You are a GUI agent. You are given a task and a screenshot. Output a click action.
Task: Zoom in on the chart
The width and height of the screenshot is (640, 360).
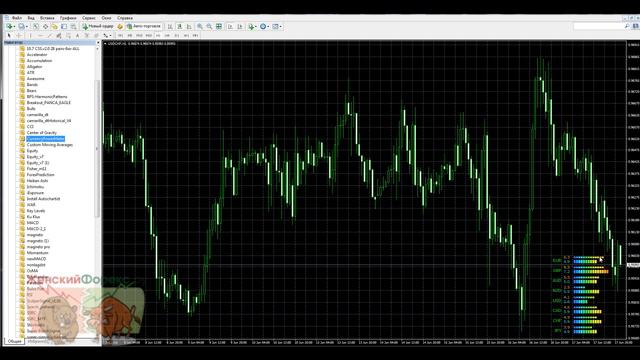tap(200, 27)
